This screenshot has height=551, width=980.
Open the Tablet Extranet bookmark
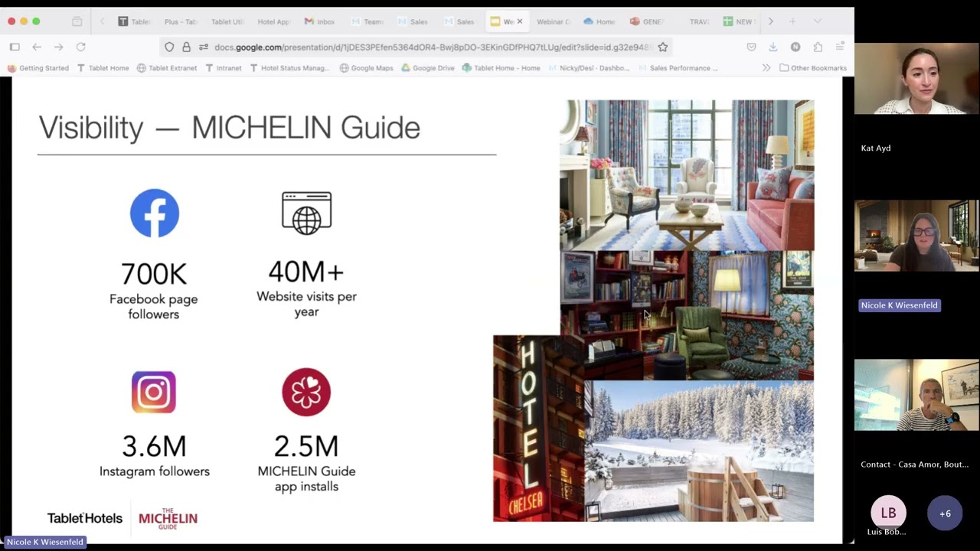coord(167,68)
